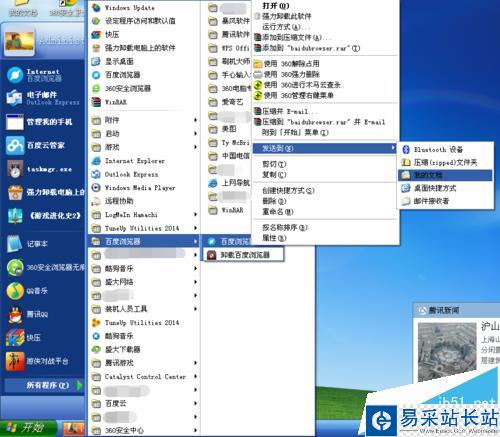Open 百度云管家 icon
This screenshot has width=500, height=437.
coord(15,145)
